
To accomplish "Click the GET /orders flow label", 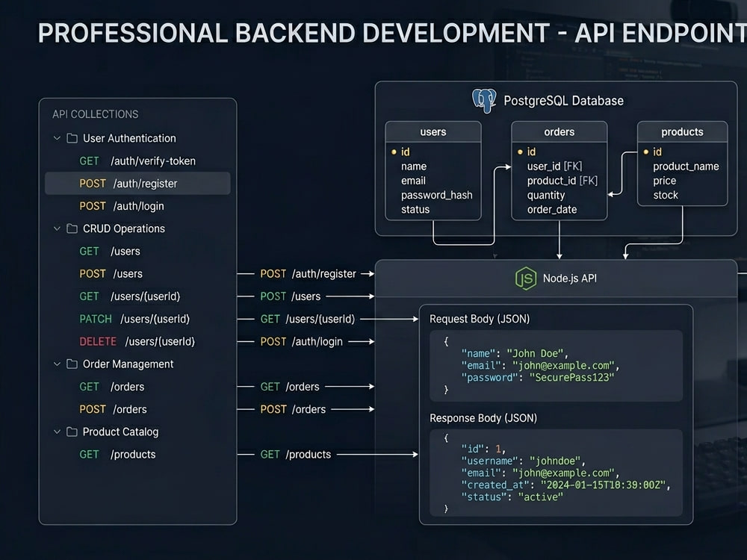I will (290, 387).
